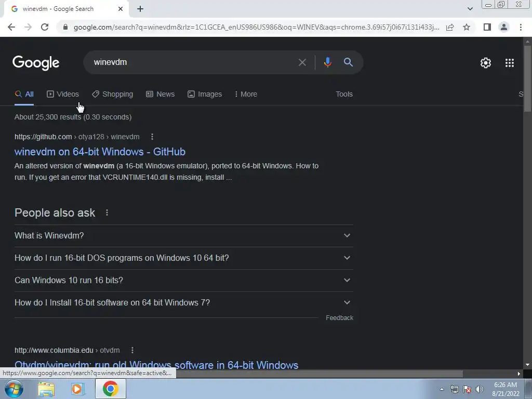Open the Action Center flag icon

(x=467, y=389)
